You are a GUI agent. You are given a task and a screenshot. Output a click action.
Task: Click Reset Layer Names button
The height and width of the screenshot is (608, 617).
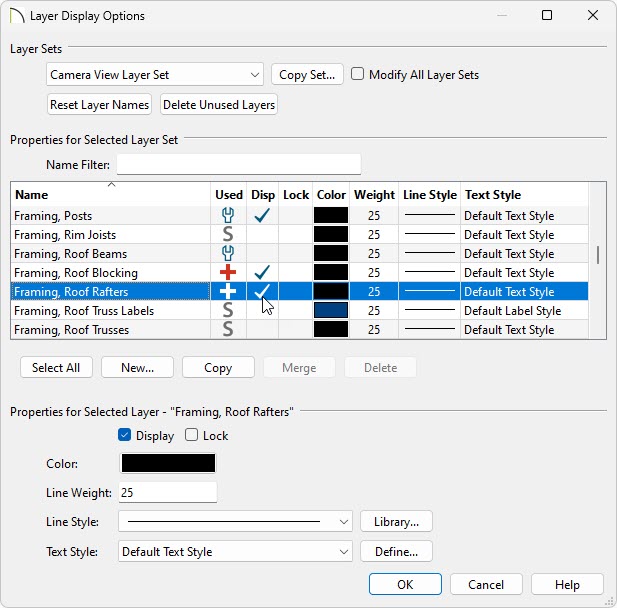coord(99,105)
